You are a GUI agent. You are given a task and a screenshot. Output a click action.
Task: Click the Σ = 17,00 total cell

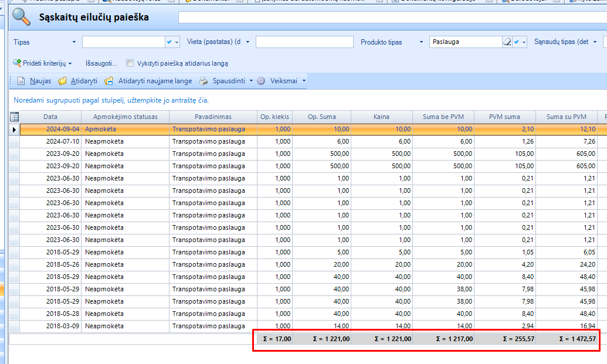(275, 339)
